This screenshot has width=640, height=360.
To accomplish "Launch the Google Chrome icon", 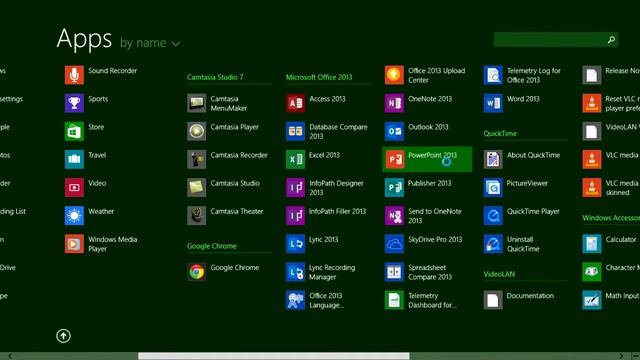I will click(197, 272).
